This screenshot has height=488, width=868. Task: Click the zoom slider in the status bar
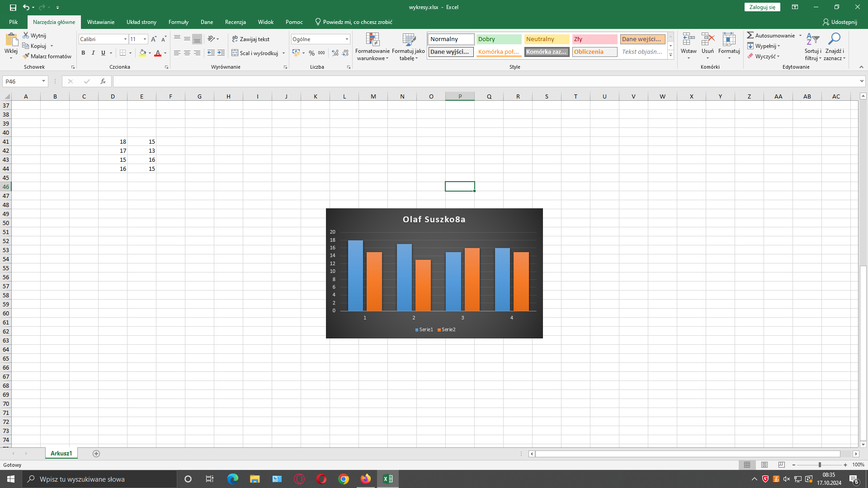[819, 465]
